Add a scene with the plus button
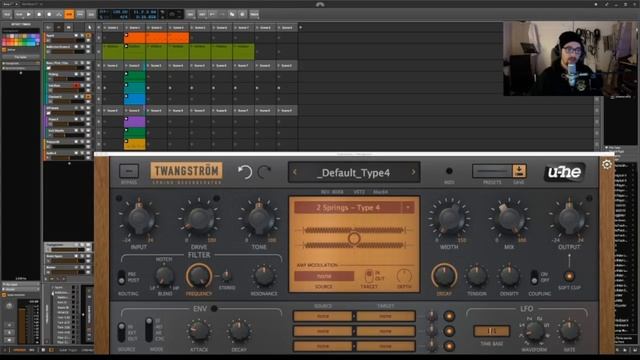640x360 pixels. [x=300, y=27]
